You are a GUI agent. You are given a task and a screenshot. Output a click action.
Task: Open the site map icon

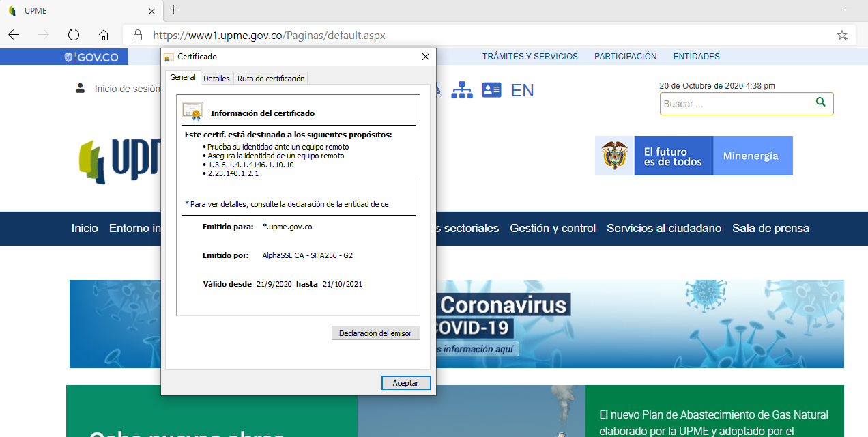(462, 90)
